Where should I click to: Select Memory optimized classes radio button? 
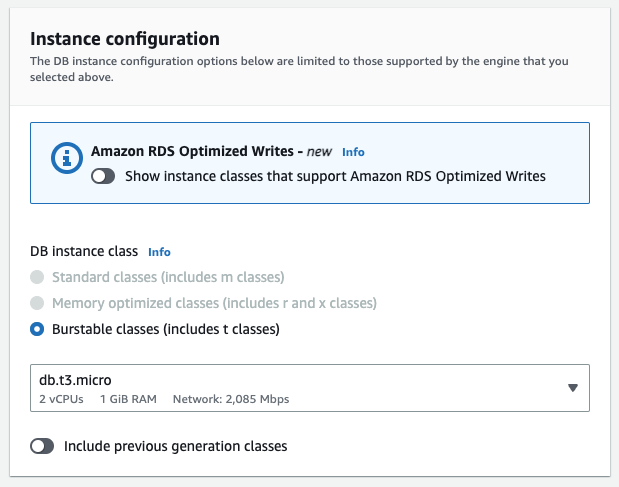coord(37,303)
